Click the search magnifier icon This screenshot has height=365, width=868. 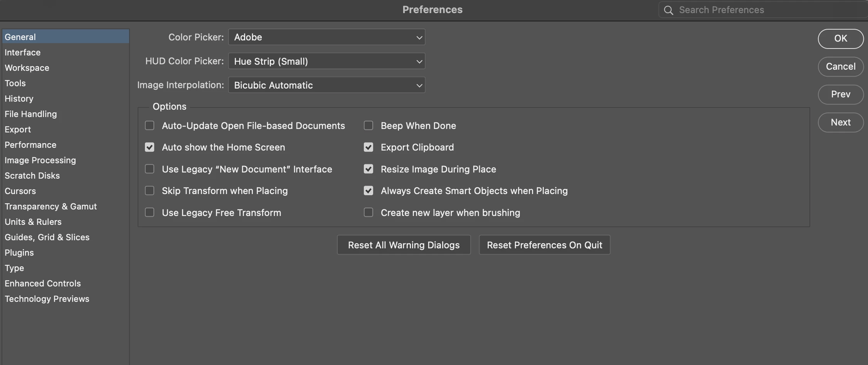pyautogui.click(x=669, y=10)
